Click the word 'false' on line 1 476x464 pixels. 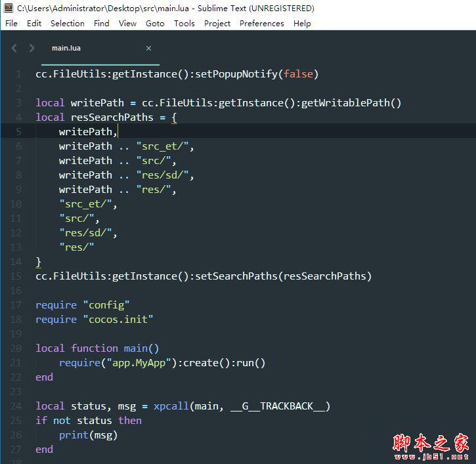[298, 74]
